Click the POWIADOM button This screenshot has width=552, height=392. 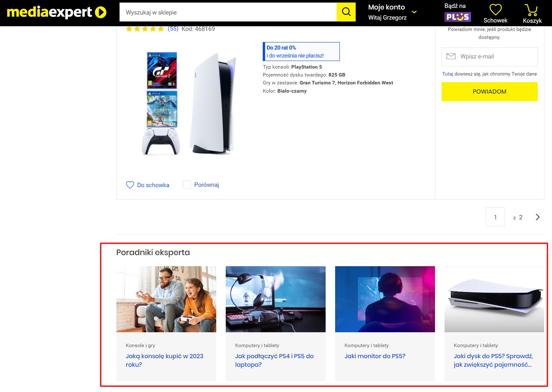pyautogui.click(x=489, y=92)
